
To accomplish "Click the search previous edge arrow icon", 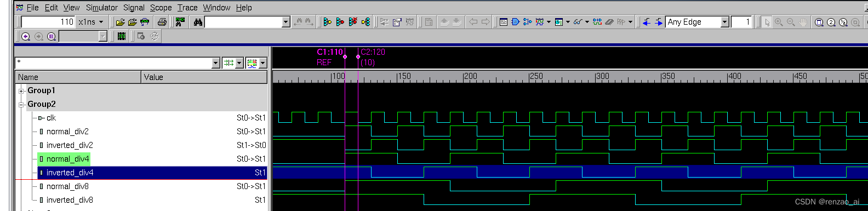I will (647, 22).
